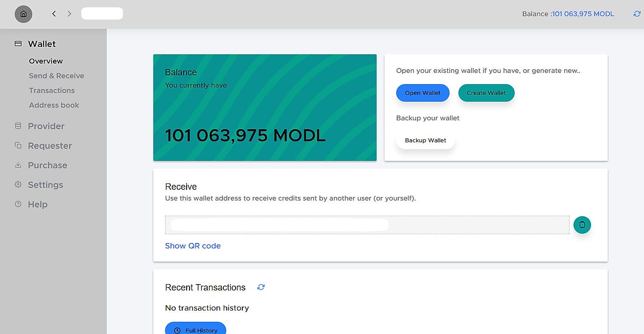
Task: Open the Requester section via its sidebar icon
Action: click(17, 145)
